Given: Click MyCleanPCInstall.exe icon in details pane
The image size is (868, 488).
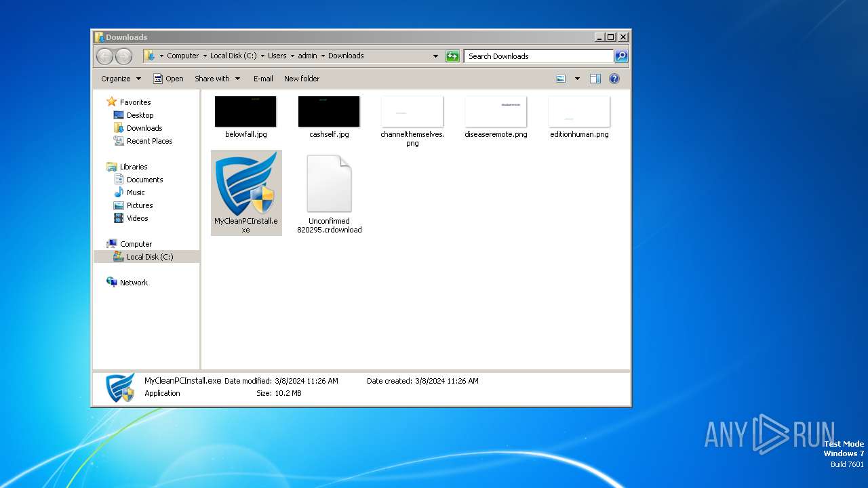Looking at the screenshot, I should 121,388.
